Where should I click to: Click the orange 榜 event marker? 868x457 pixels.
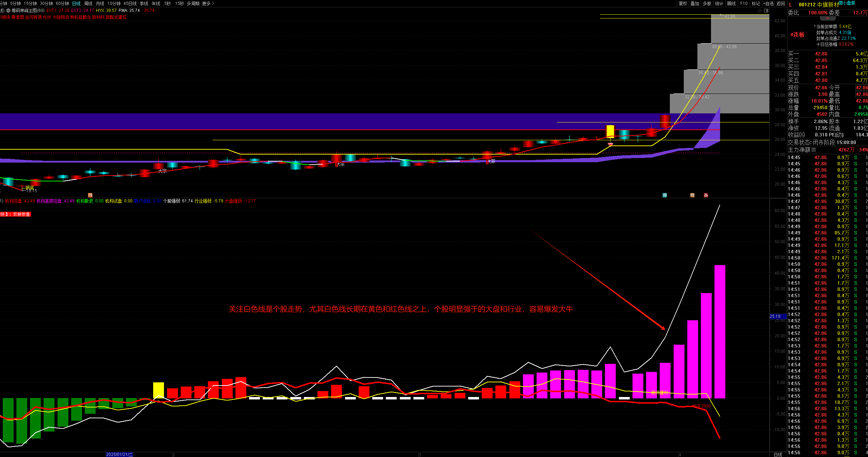692,195
